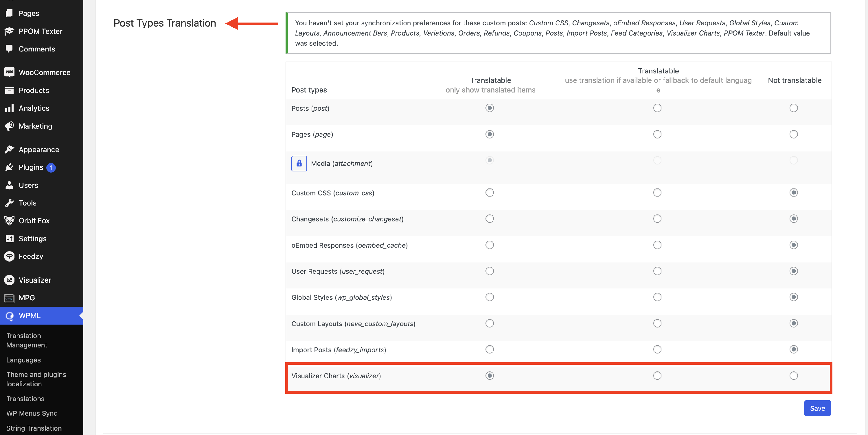
Task: Open Theme and plugins localization link
Action: 36,379
